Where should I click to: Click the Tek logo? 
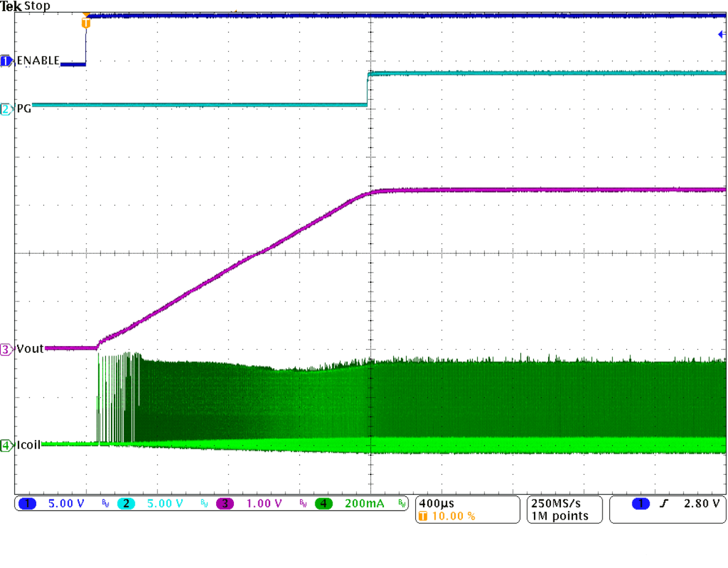click(x=11, y=6)
